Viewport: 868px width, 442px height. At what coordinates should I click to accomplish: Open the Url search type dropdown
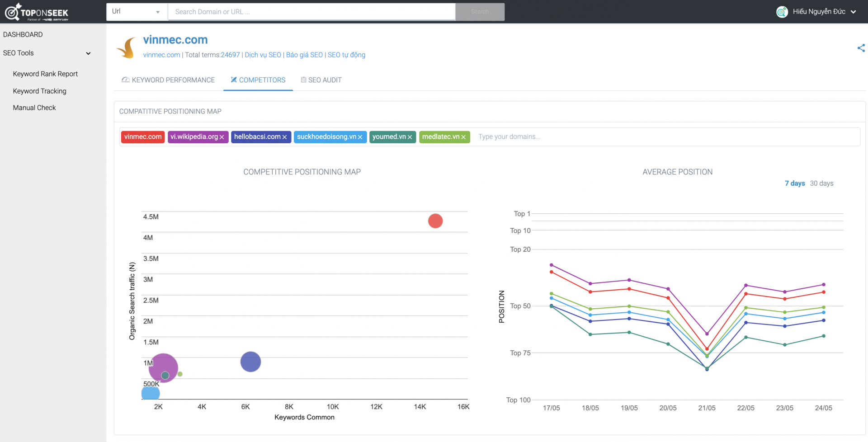[x=137, y=12]
